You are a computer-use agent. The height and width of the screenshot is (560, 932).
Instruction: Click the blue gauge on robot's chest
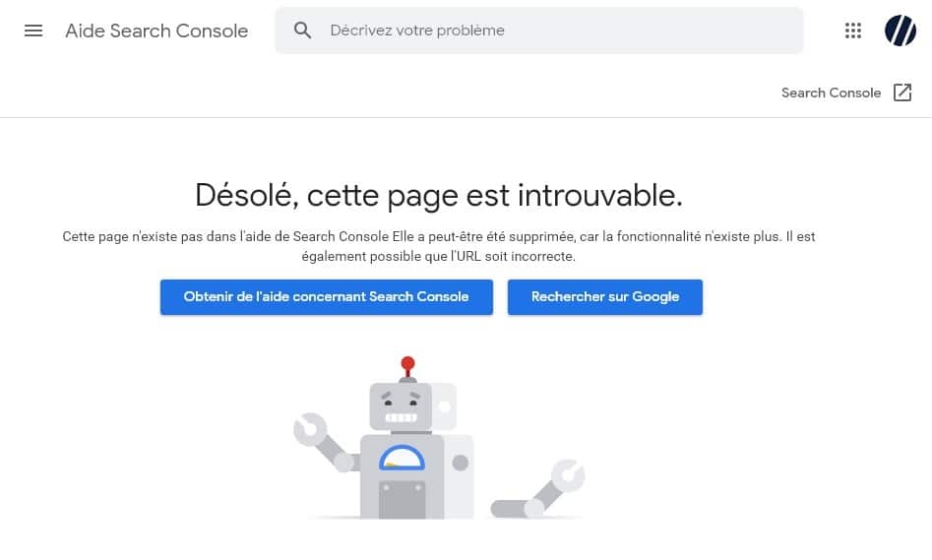[x=402, y=458]
